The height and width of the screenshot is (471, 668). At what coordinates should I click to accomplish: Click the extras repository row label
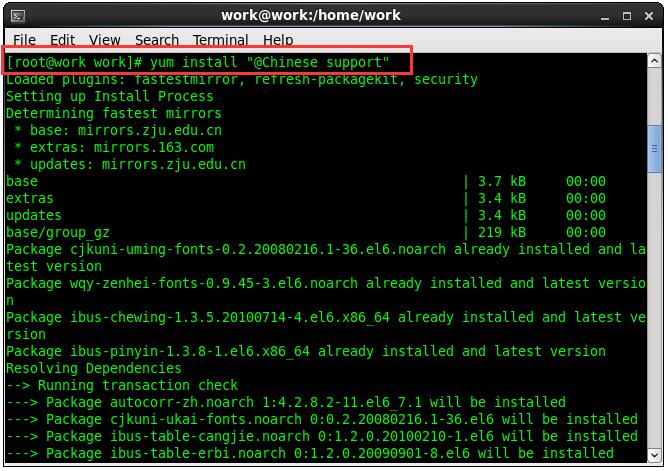click(x=29, y=198)
